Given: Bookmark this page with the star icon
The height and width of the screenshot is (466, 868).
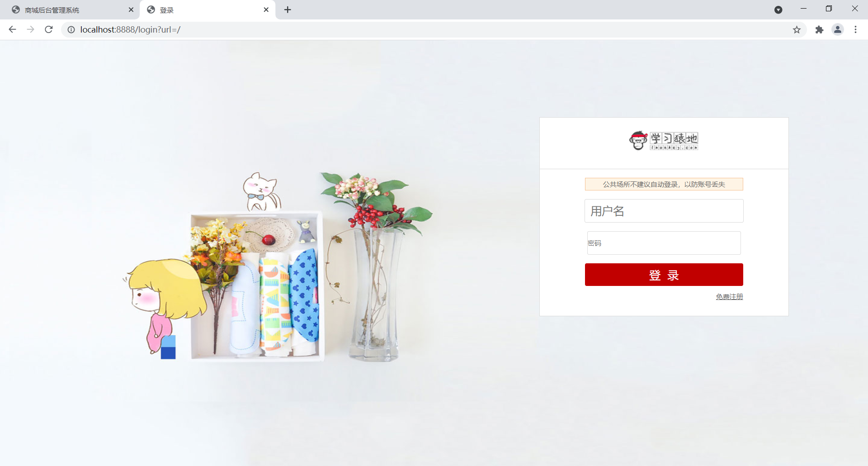Looking at the screenshot, I should [x=797, y=29].
